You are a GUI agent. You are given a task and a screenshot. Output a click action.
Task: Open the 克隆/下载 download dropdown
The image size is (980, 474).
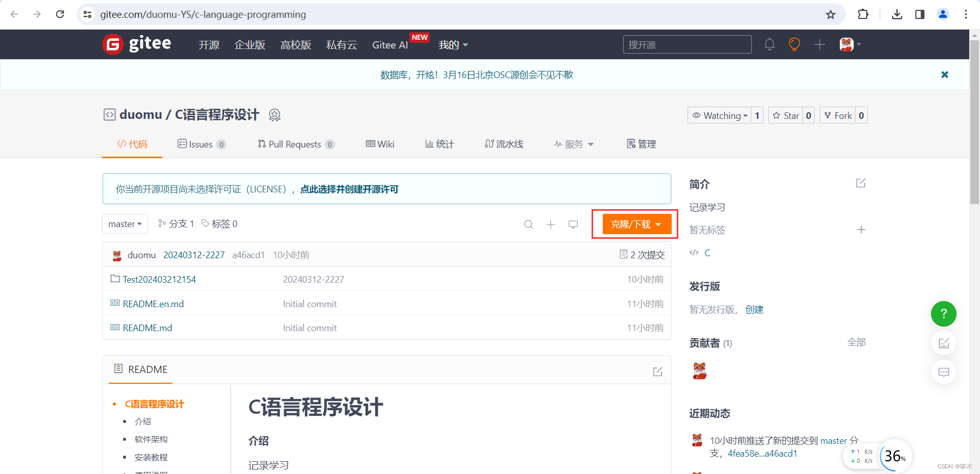[634, 224]
